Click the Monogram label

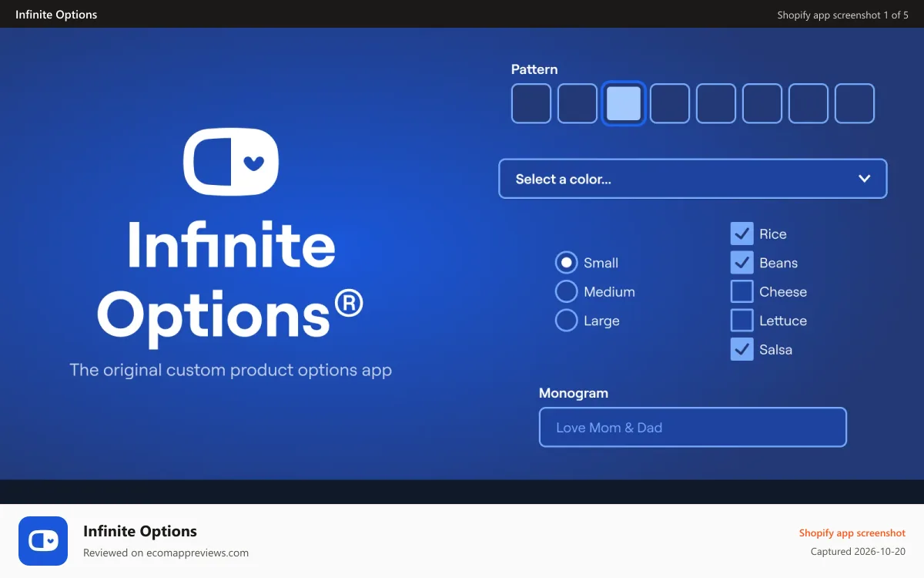coord(574,393)
